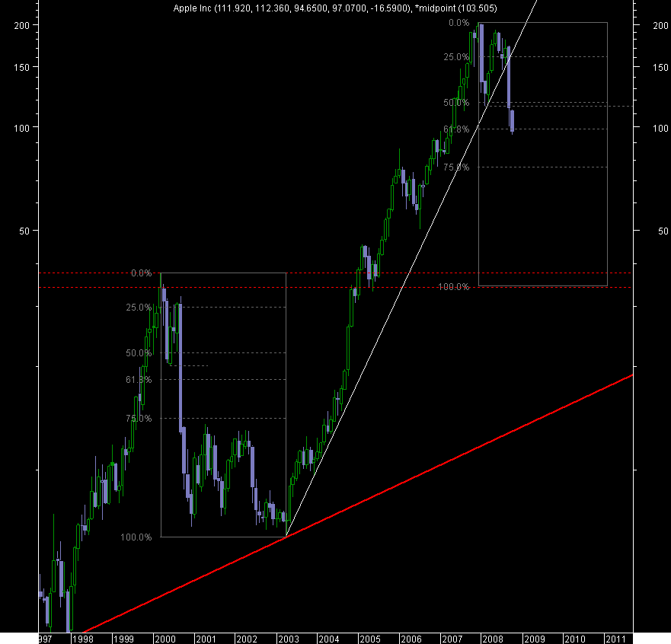Click the 100 label on right price axis

661,129
